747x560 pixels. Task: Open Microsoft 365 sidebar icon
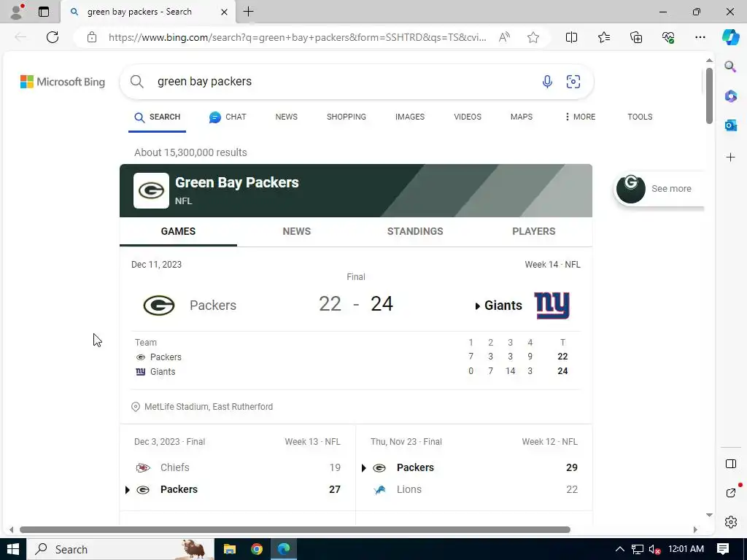pyautogui.click(x=730, y=96)
